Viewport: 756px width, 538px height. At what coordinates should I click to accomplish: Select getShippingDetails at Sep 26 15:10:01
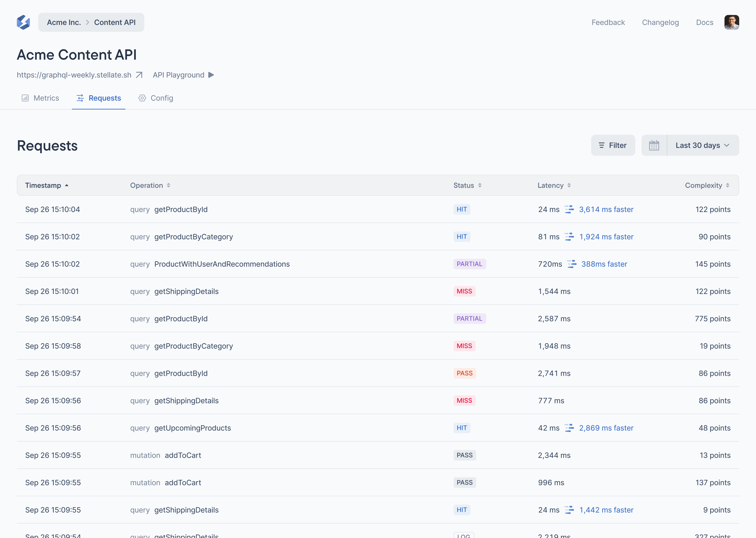click(186, 292)
